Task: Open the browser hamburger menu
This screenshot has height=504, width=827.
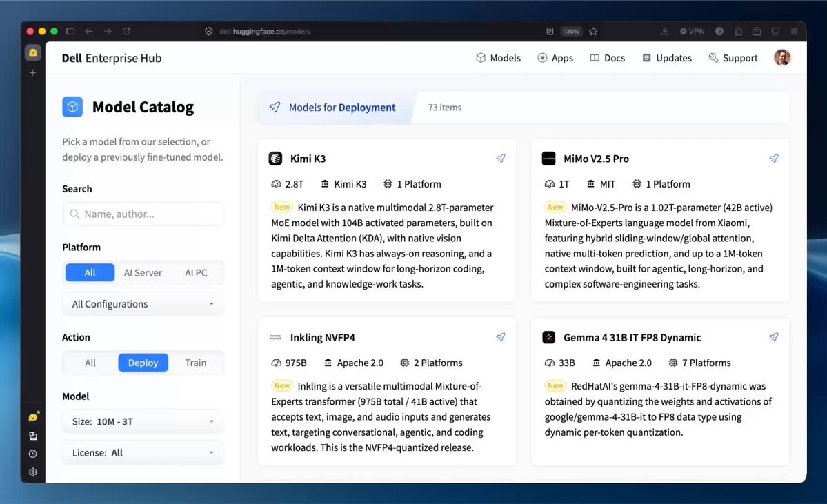Action: [794, 31]
